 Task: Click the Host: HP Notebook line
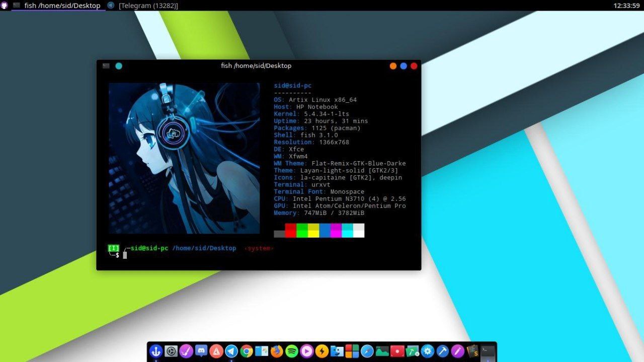[x=306, y=107]
